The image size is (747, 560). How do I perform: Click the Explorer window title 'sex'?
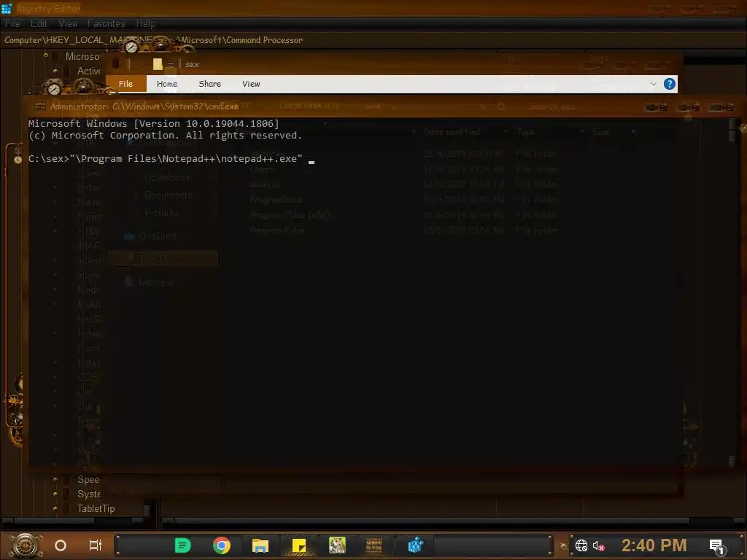point(192,64)
